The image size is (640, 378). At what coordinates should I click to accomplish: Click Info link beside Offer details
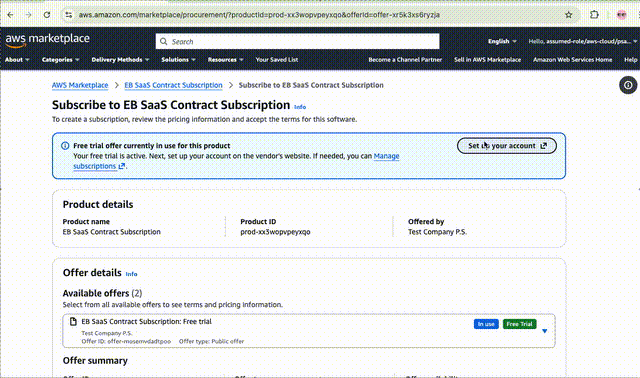tap(131, 274)
